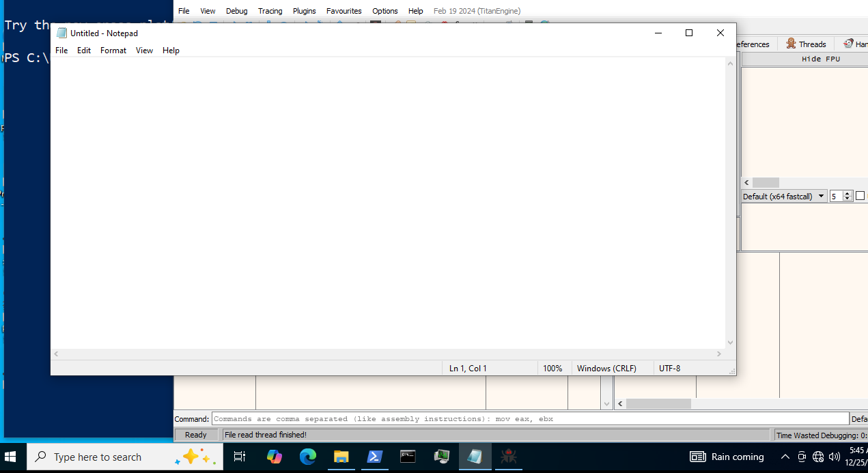Viewport: 868px width, 473px height.
Task: Open the Threads tab with gingerbread icon
Action: pos(806,44)
